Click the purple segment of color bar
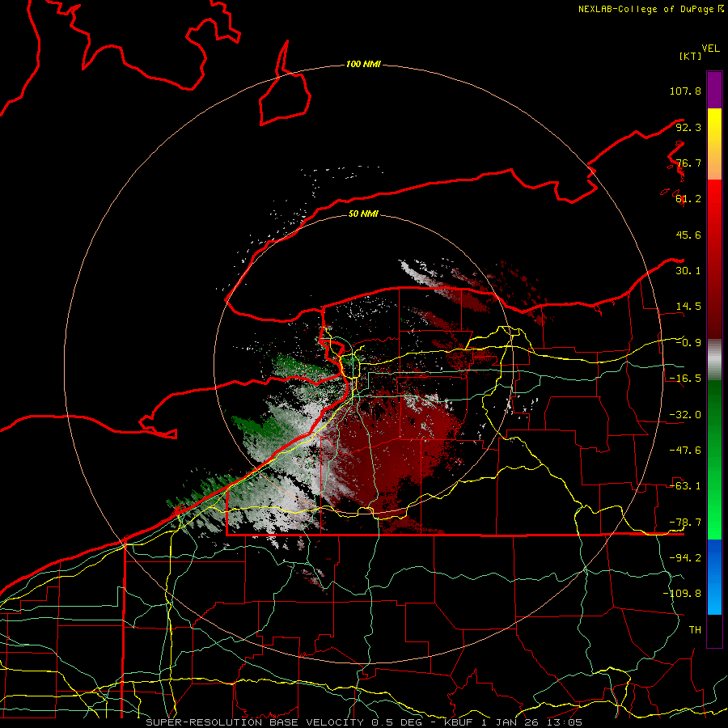728x728 pixels. point(714,90)
